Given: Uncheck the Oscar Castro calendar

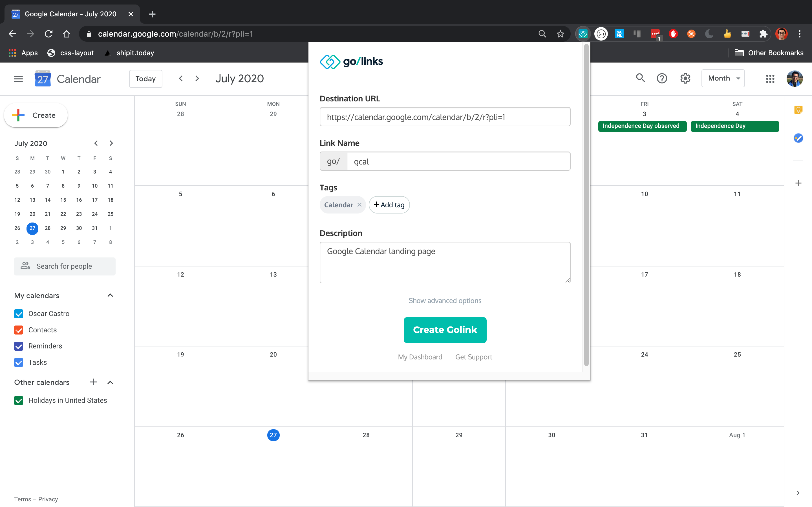Looking at the screenshot, I should [19, 313].
